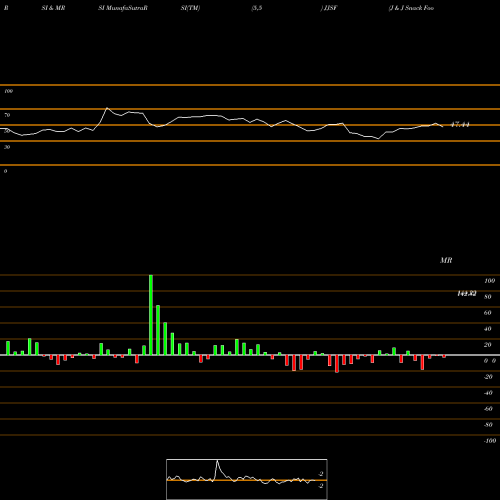Select the -60 label on MR axis
Viewport: 500px width, 500px height.
[488, 409]
